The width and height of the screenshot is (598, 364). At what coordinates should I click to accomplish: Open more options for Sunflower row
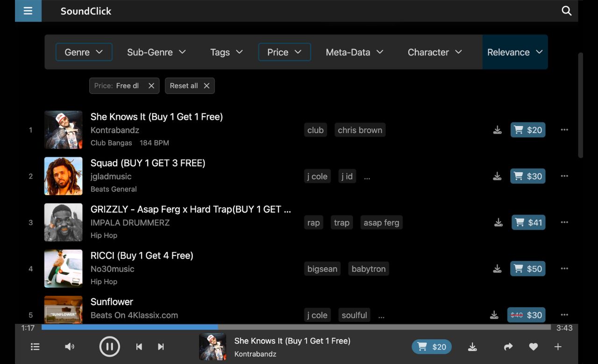564,315
